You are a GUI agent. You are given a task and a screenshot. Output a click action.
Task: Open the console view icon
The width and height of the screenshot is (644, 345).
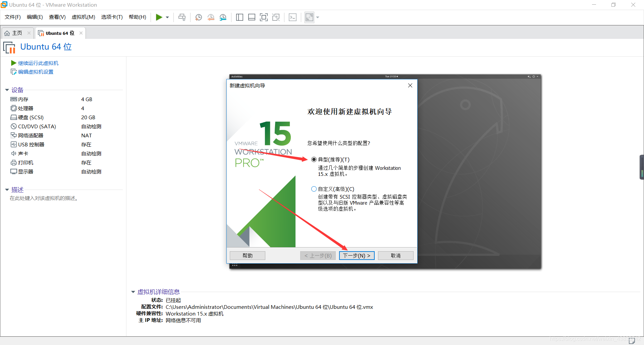click(292, 17)
